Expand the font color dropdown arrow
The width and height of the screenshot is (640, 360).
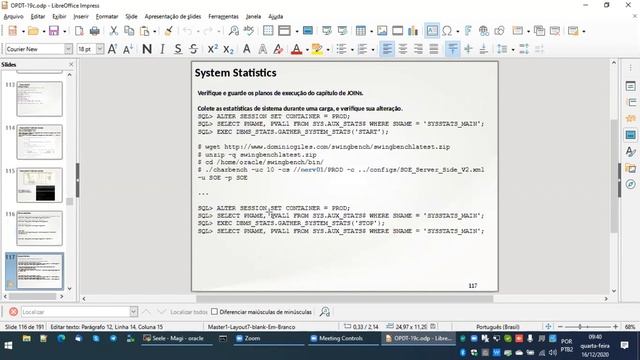click(x=307, y=50)
